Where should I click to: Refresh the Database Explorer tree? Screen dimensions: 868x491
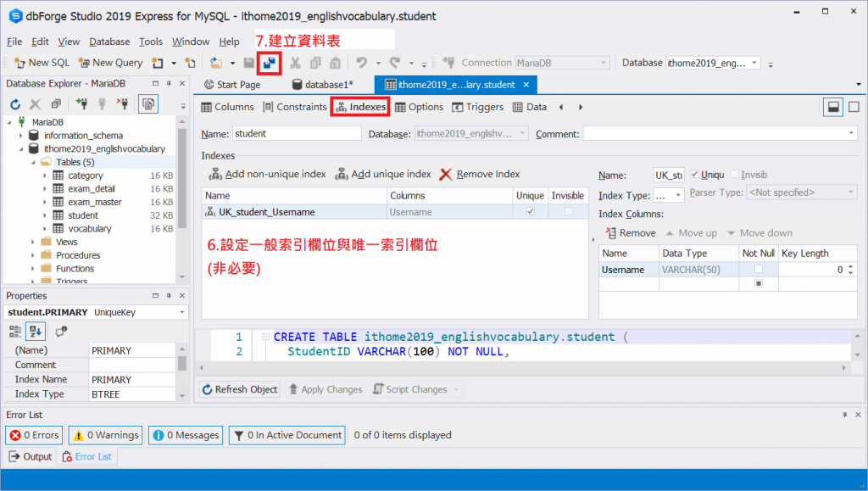(x=15, y=104)
